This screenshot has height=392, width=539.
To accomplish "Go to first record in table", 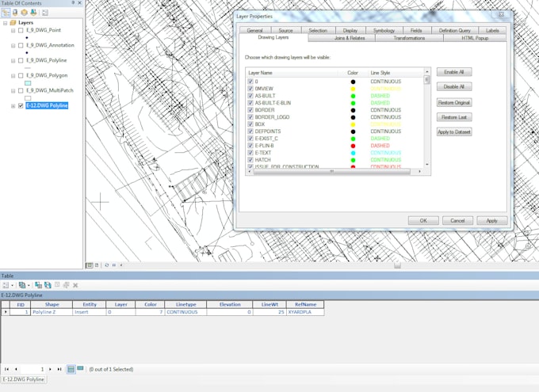I will point(6,369).
